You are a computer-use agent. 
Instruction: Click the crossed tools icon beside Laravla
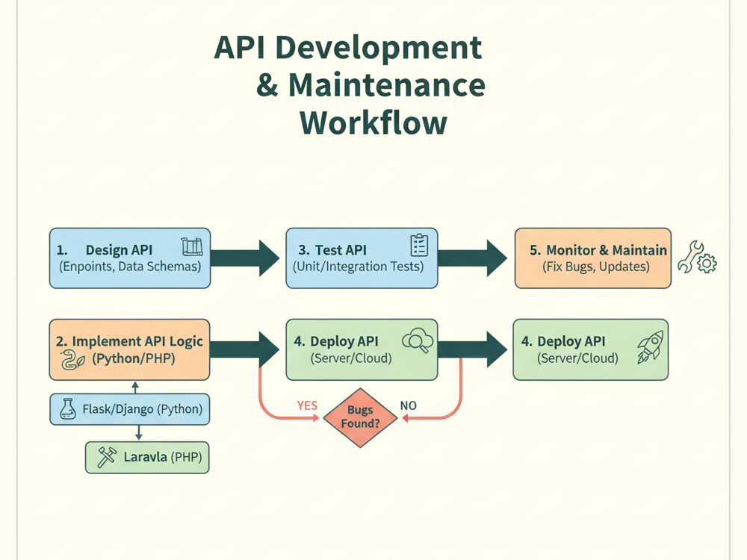[x=107, y=457]
